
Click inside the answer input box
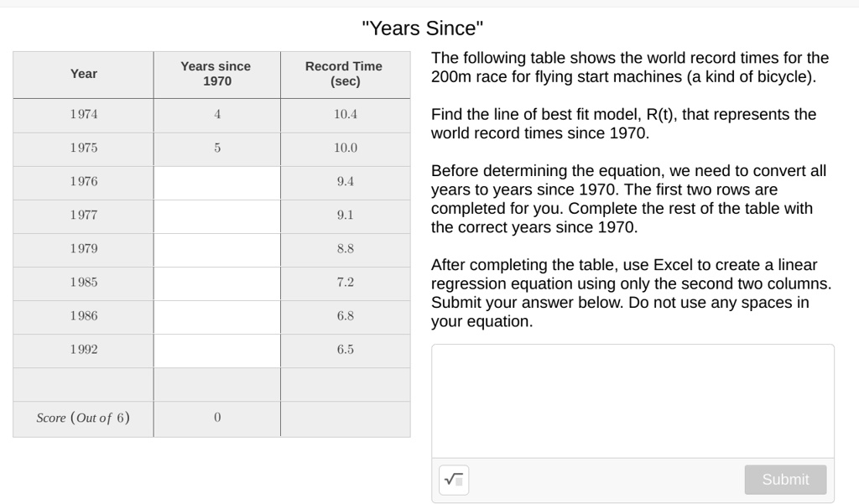coord(632,398)
